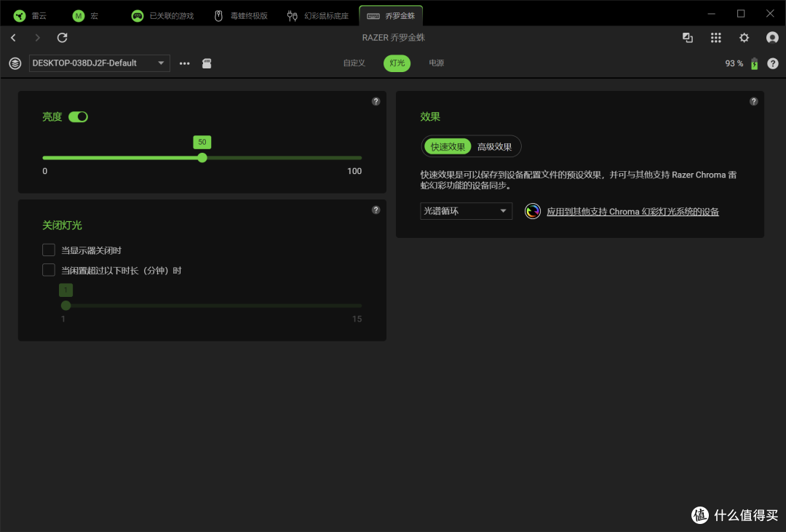Enable 当闲置超过以下时长 checkbox
This screenshot has height=532, width=786.
click(x=49, y=270)
